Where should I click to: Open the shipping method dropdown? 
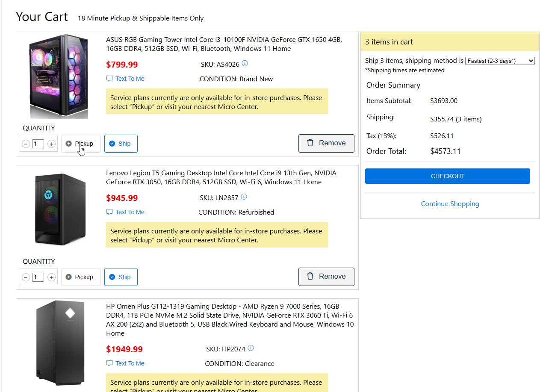(x=499, y=61)
